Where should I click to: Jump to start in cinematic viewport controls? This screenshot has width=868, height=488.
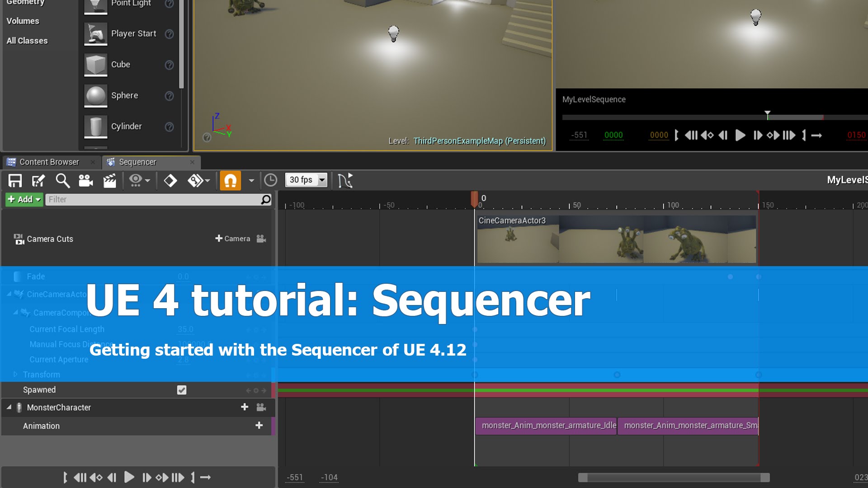pos(691,135)
